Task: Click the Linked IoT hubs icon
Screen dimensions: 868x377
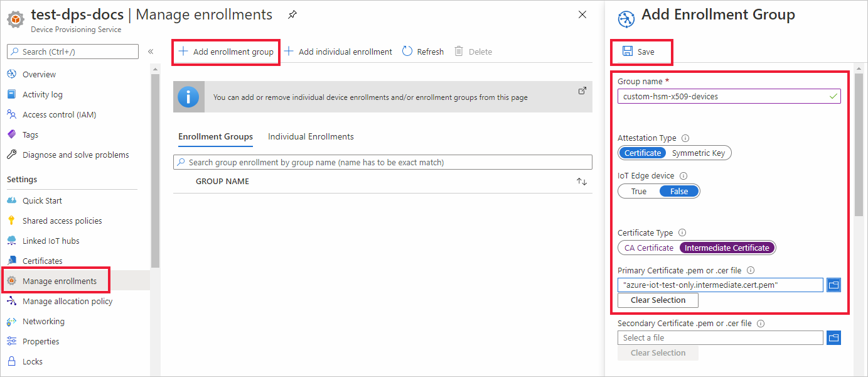Action: coord(11,241)
